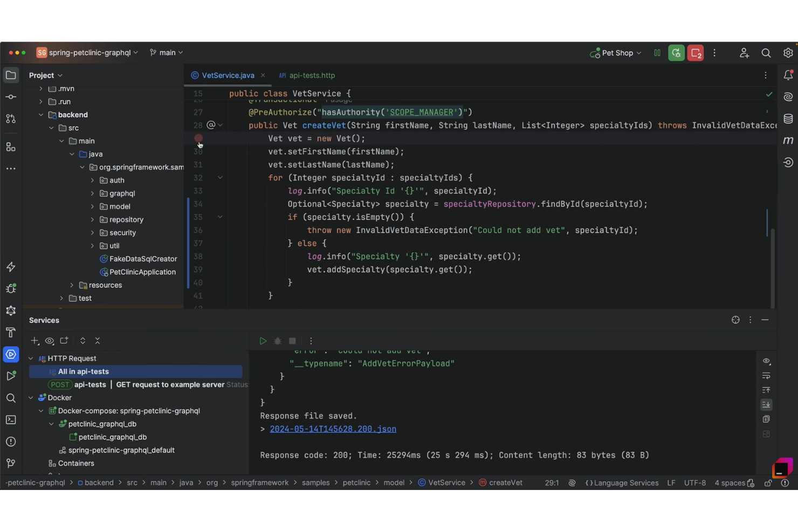
Task: Open the Structure tool window icon
Action: 11,147
